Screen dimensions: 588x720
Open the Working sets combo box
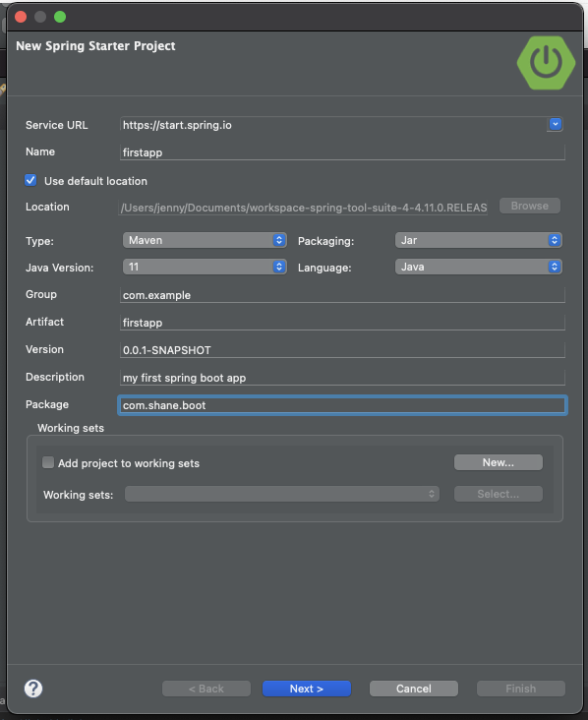[282, 494]
